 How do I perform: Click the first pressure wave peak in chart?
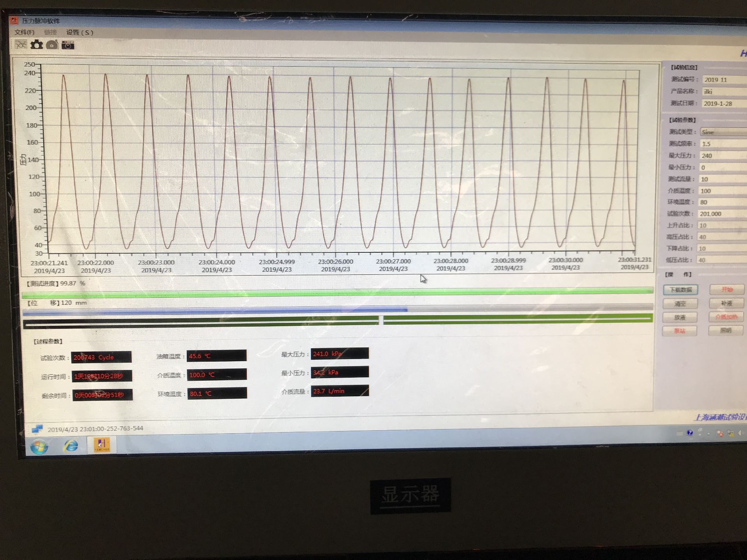(63, 76)
